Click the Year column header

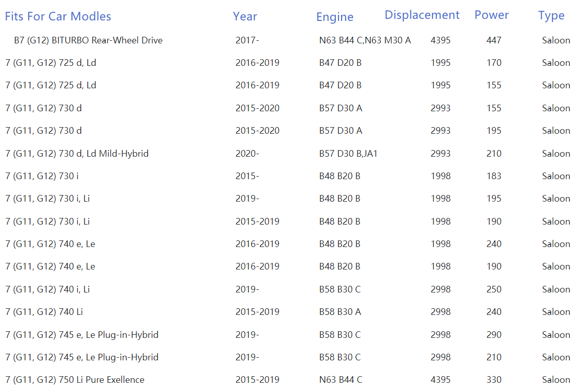[x=245, y=16]
